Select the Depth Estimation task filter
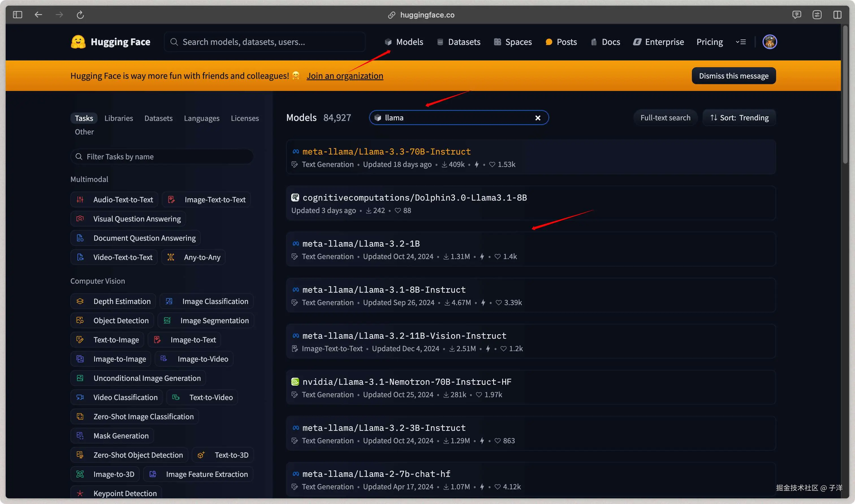This screenshot has height=504, width=855. point(113,301)
